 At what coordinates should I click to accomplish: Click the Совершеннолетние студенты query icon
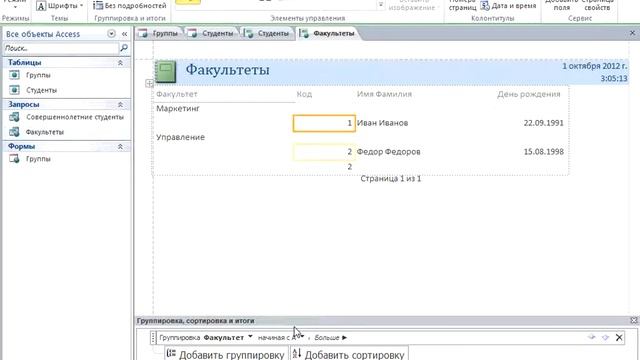point(14,117)
